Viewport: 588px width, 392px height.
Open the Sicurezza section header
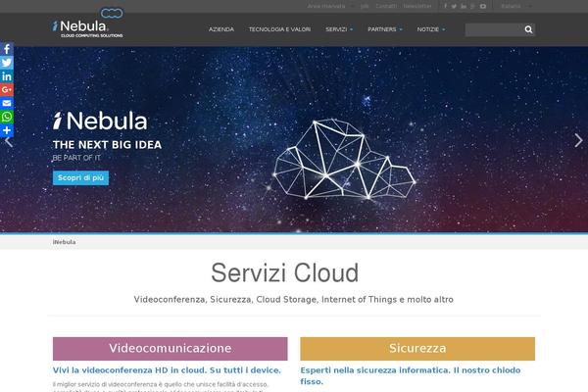[x=417, y=349]
